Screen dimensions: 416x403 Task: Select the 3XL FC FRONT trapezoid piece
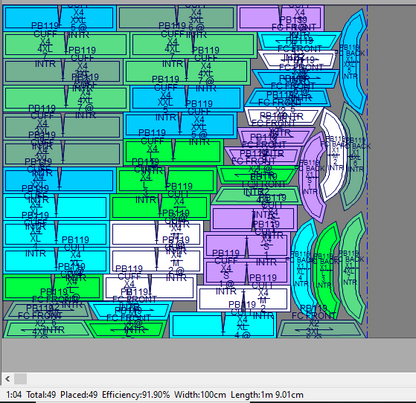(321, 329)
